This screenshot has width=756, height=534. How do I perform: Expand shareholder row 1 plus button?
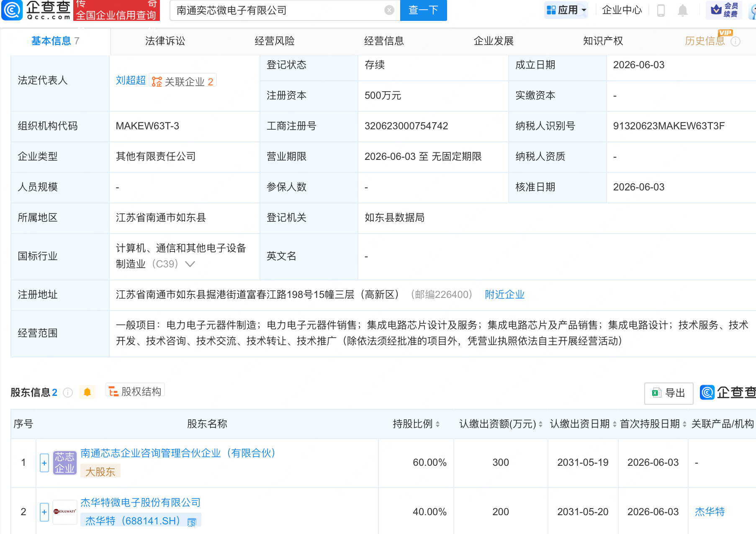click(44, 463)
